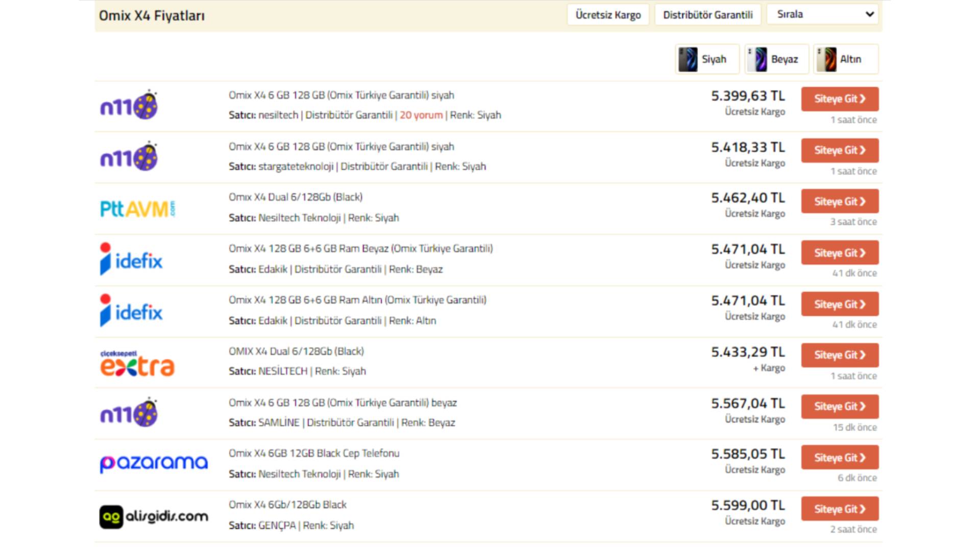Click Siteye Git for the 5.399,63 TL offer
Screen dimensions: 980x551
[x=839, y=99]
